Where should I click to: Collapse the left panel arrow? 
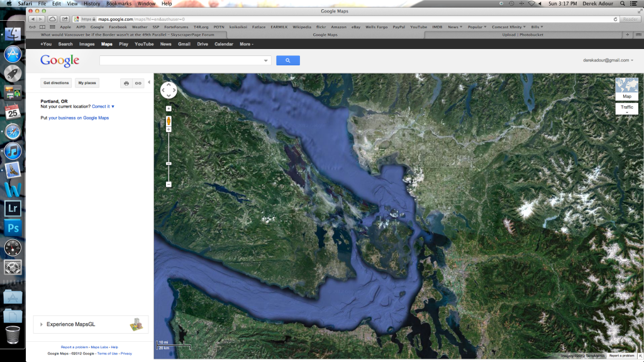tap(149, 82)
